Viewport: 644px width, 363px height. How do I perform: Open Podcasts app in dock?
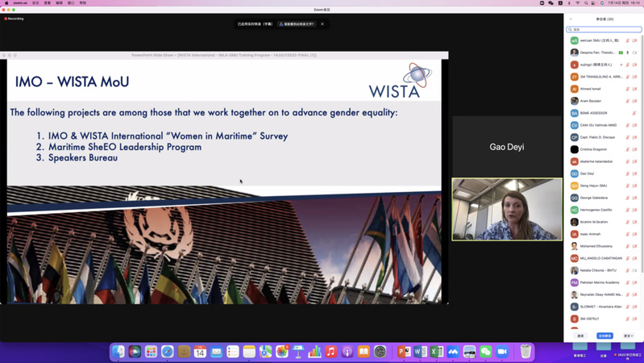(347, 352)
